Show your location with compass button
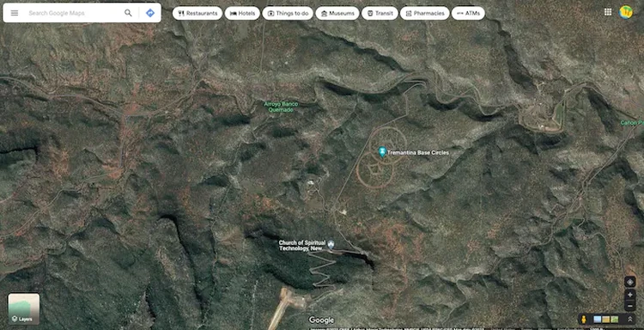 (x=629, y=282)
